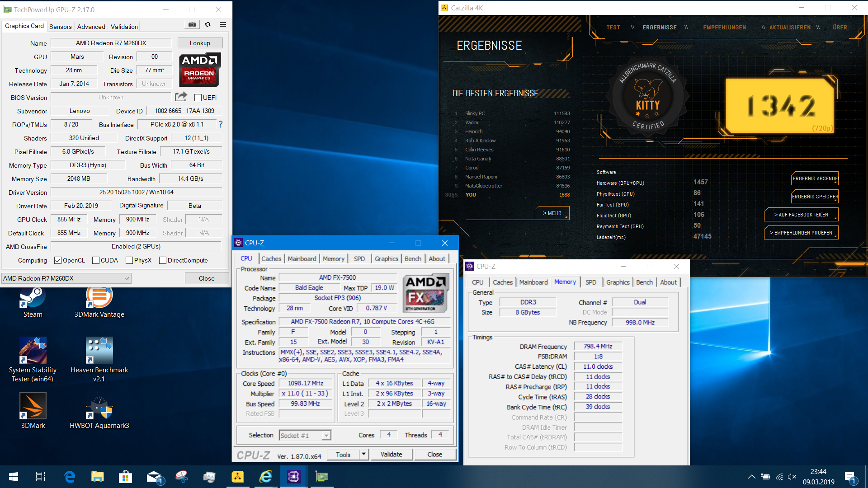Click AUF FACEBOOK TEILEN button

[x=801, y=215]
